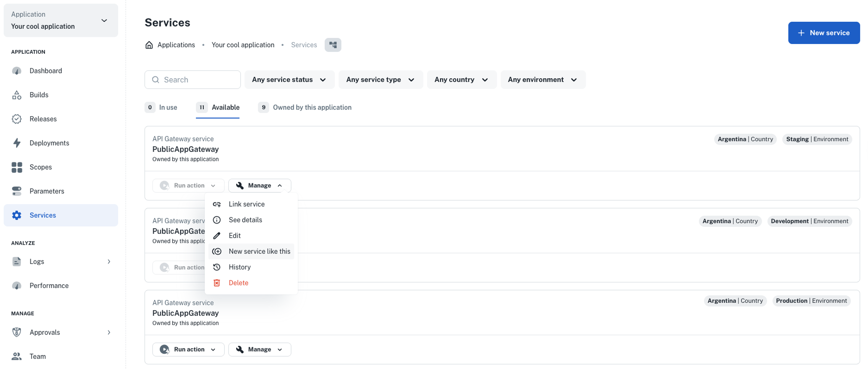Focus the Search services input field
Image resolution: width=868 pixels, height=369 pixels.
point(193,80)
